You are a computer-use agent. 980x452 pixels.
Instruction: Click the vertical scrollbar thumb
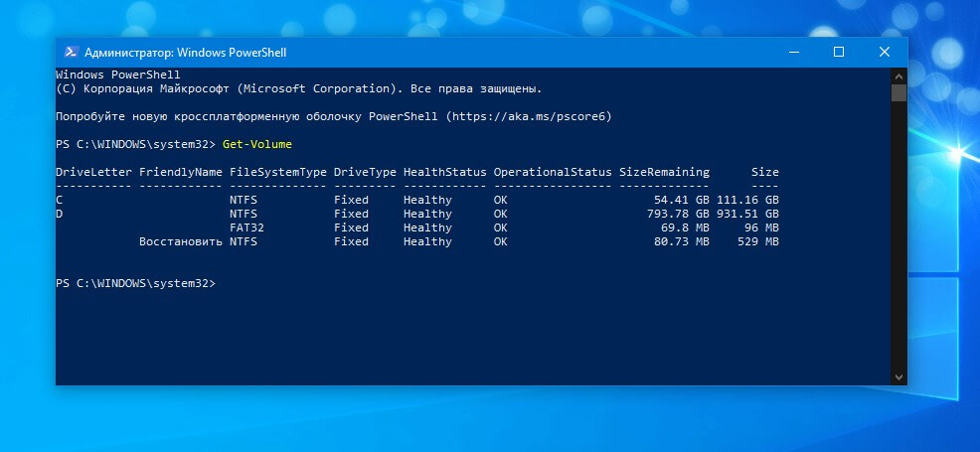[898, 92]
